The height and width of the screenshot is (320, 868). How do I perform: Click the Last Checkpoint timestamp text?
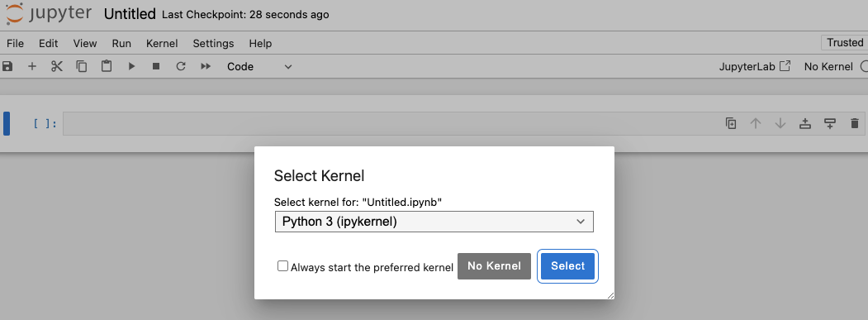245,15
